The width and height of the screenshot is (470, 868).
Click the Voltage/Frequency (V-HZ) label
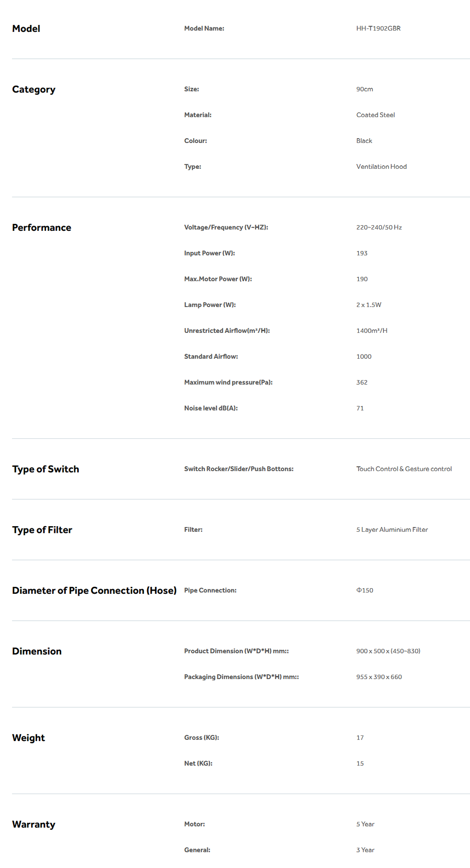[x=226, y=227]
